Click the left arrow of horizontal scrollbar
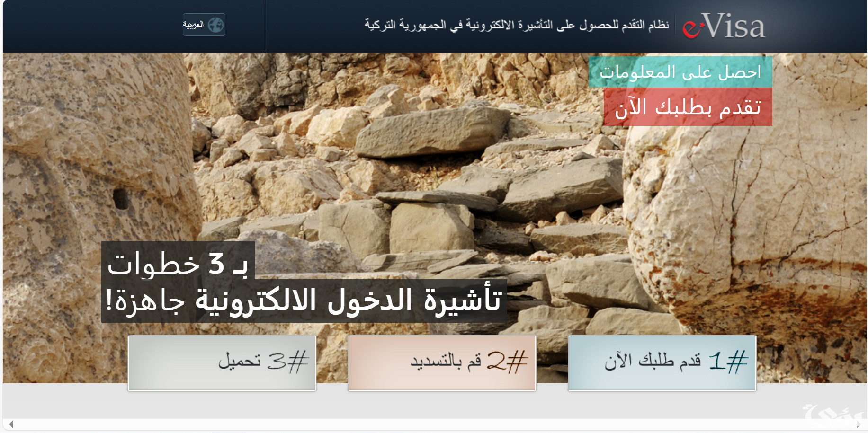The height and width of the screenshot is (433, 868). point(10,424)
